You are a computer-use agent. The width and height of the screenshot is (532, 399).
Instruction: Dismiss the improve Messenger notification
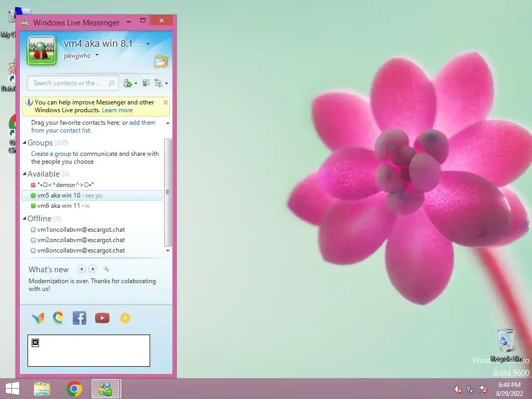coord(166,102)
